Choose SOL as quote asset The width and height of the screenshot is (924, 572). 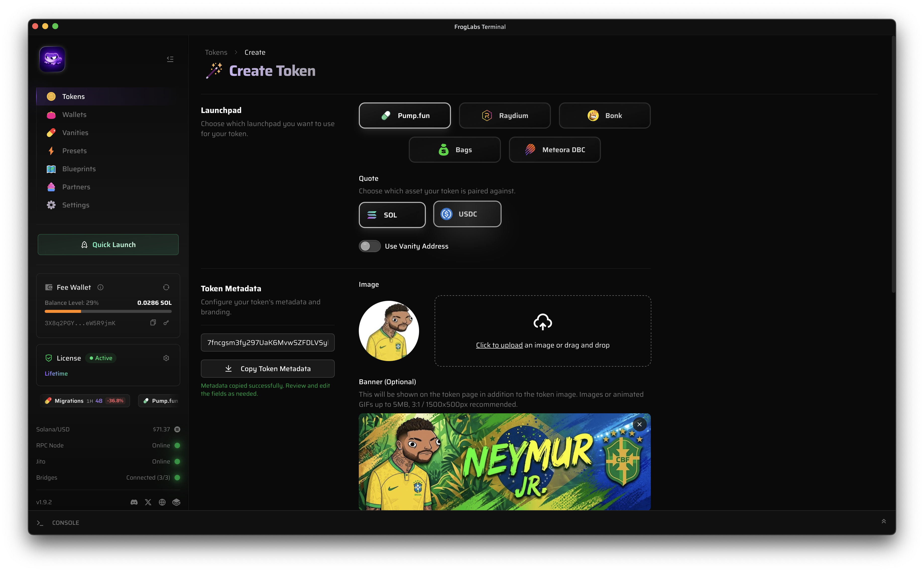(x=392, y=215)
